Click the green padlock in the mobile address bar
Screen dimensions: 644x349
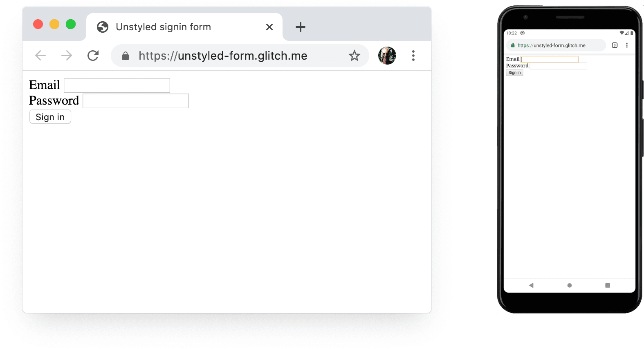[512, 45]
